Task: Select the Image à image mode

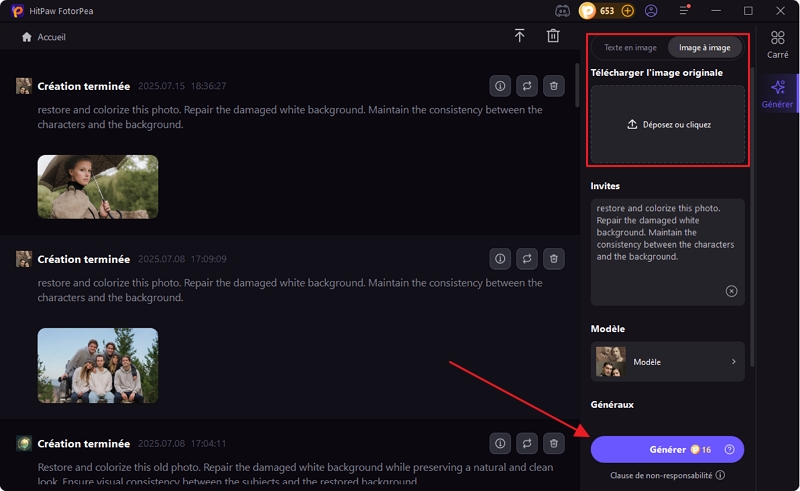Action: click(x=705, y=47)
